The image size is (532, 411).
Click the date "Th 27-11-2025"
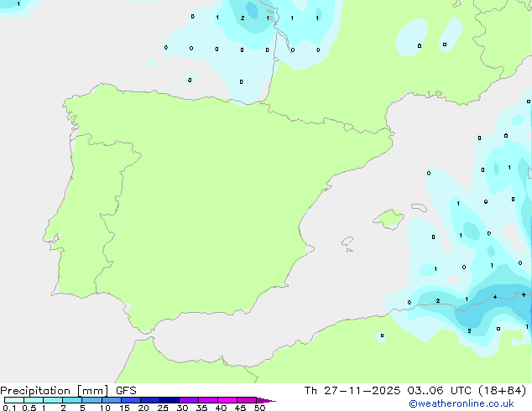[352, 391]
